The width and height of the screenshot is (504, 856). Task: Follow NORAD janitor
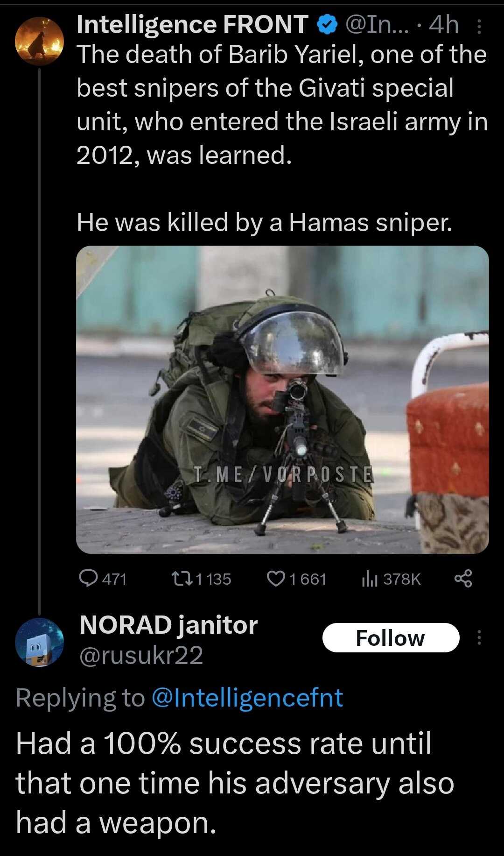[391, 637]
